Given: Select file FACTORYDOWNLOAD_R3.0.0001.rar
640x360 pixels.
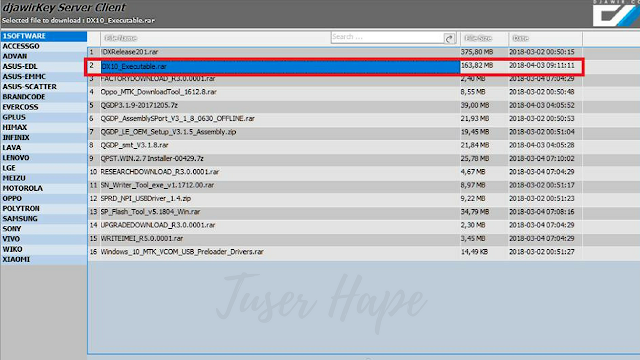Looking at the screenshot, I should [x=158, y=79].
